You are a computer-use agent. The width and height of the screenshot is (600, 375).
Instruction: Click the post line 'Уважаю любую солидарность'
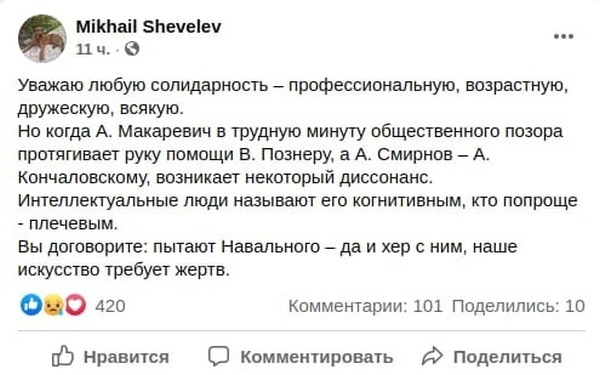[143, 85]
